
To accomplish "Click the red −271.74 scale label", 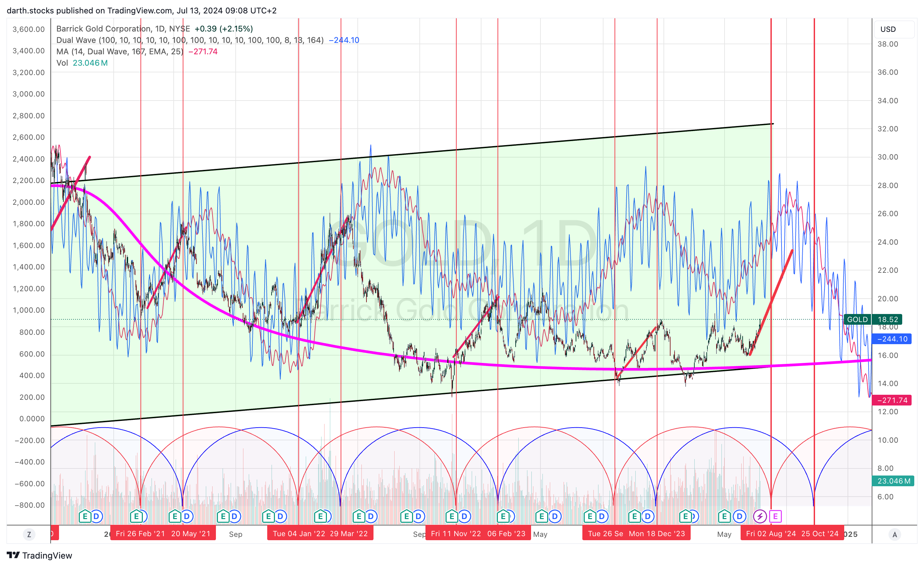I will (892, 400).
